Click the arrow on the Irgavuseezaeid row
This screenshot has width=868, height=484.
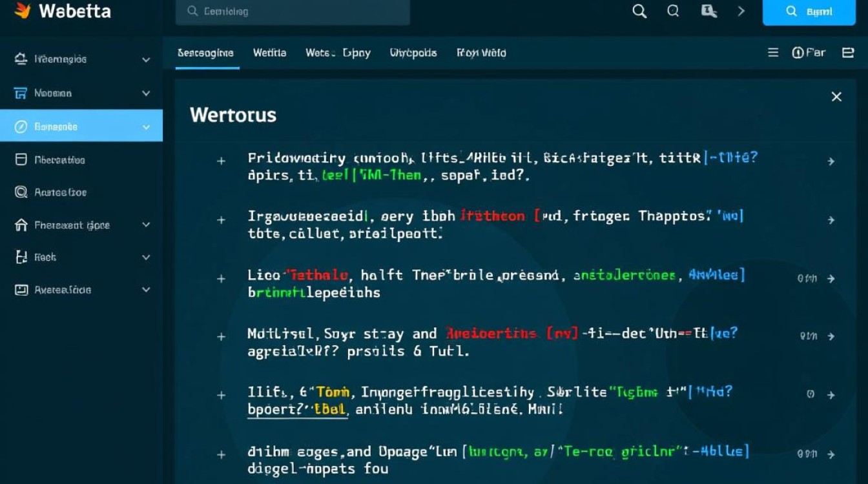[831, 220]
